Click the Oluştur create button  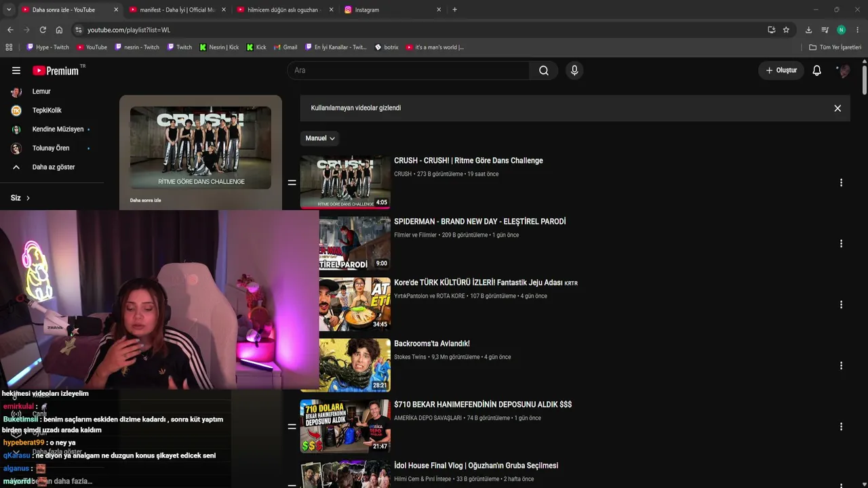pos(781,70)
